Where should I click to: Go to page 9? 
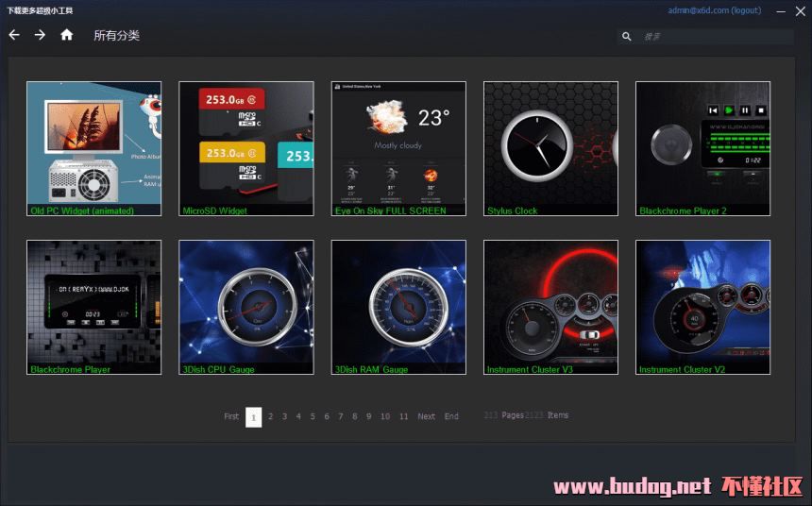(x=368, y=416)
